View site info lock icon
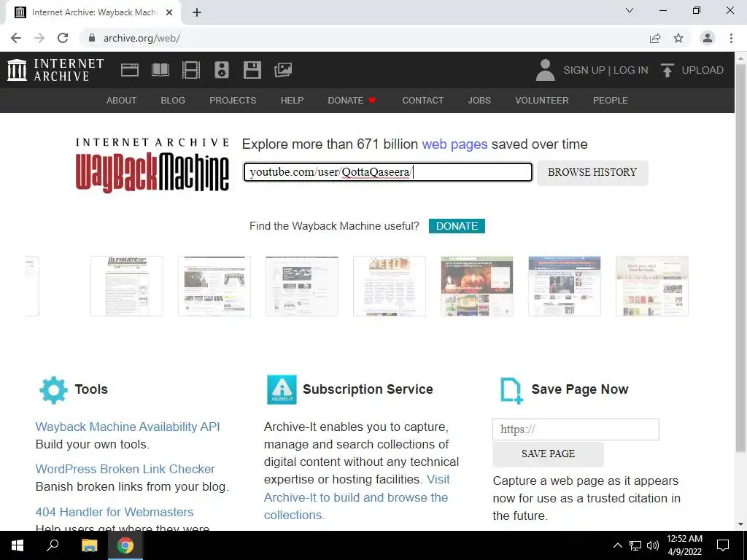This screenshot has height=560, width=747. [92, 38]
